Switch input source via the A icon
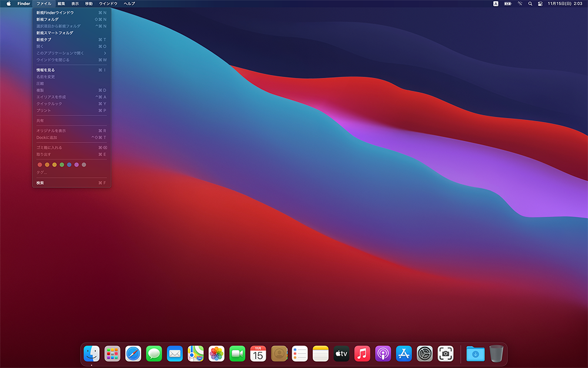588x368 pixels. click(x=496, y=4)
